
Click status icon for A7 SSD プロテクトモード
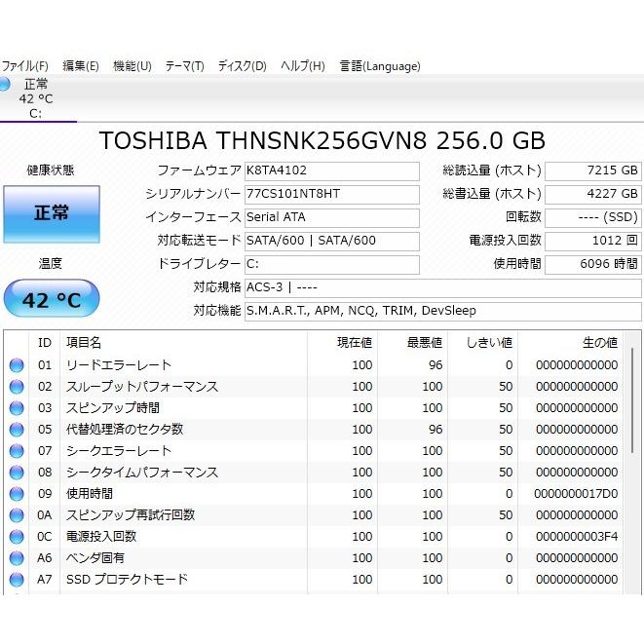[17, 579]
